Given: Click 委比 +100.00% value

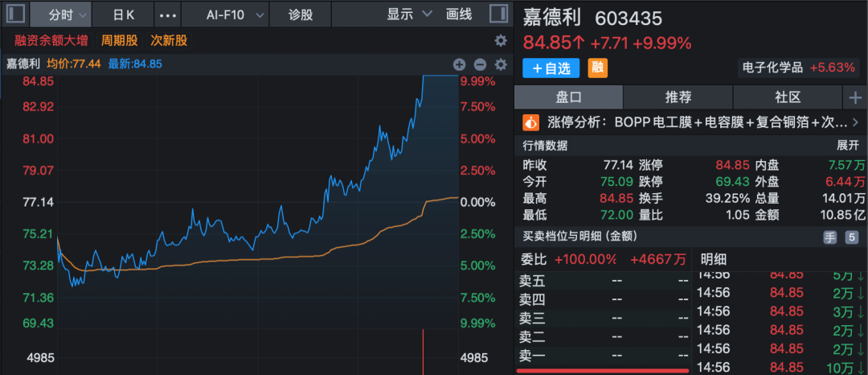Looking at the screenshot, I should 586,259.
